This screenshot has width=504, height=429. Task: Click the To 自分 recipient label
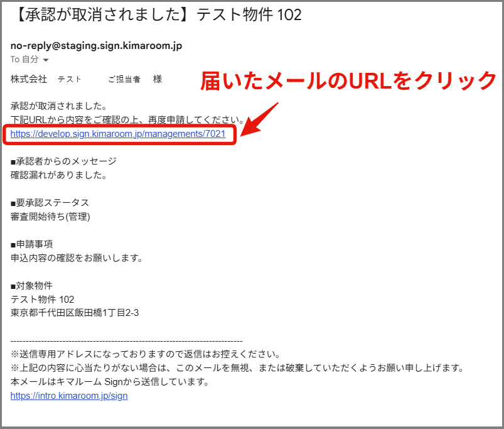coord(24,60)
